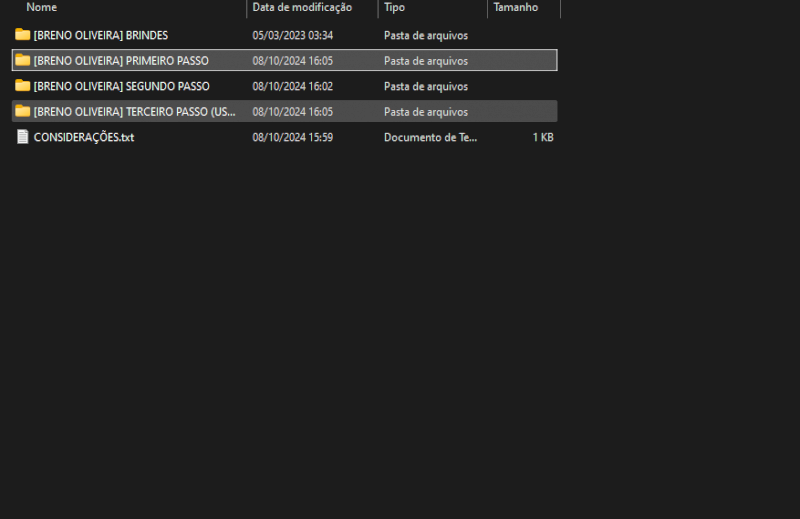
Task: Click the date 05/03/2023 03:34
Action: point(292,35)
